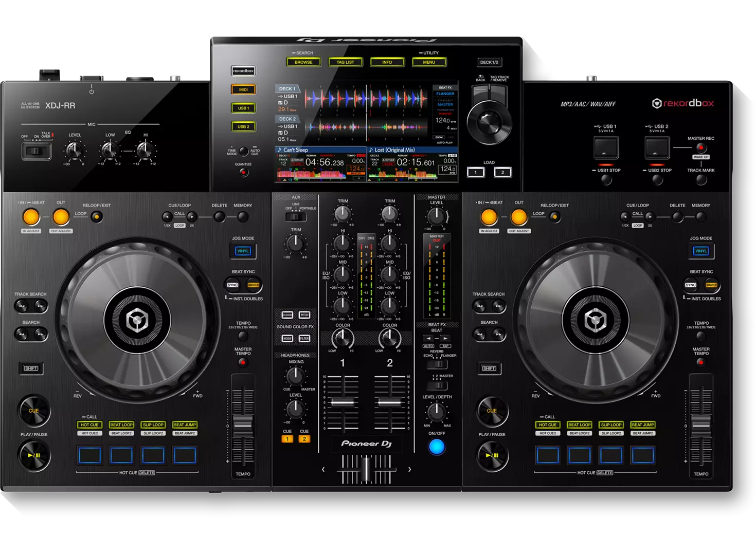
Task: Click the TRACK MARK button
Action: click(x=701, y=180)
